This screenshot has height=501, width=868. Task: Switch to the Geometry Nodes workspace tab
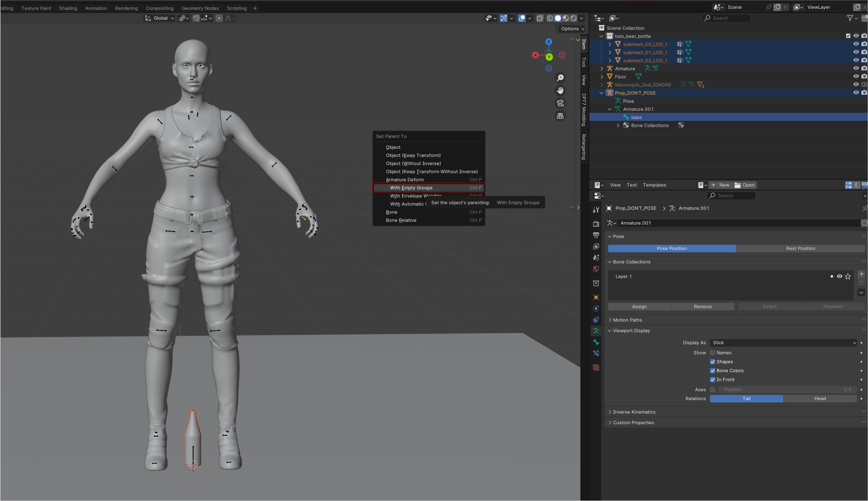(200, 8)
